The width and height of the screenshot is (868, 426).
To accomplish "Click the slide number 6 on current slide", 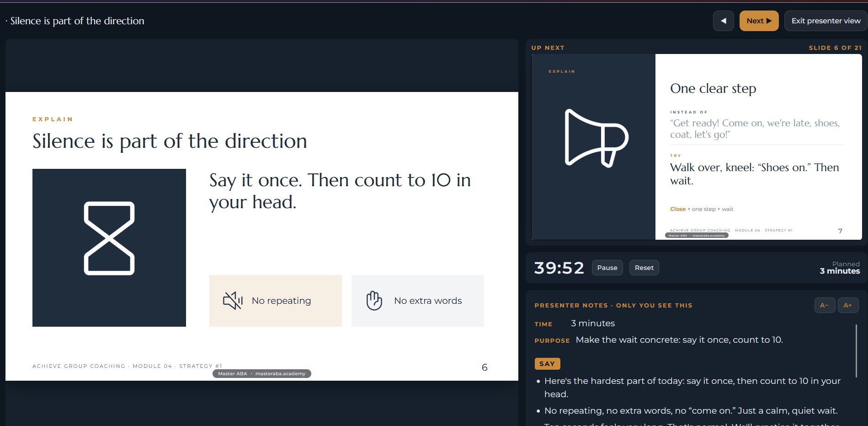I will tap(485, 367).
